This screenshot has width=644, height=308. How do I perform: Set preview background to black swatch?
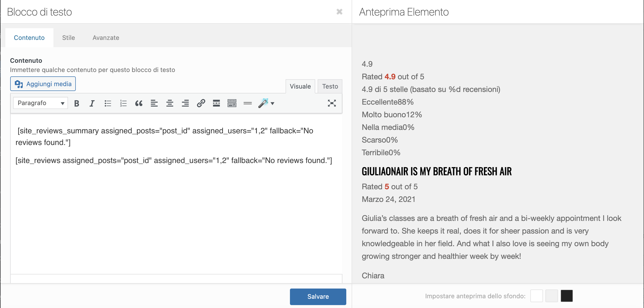coord(566,296)
